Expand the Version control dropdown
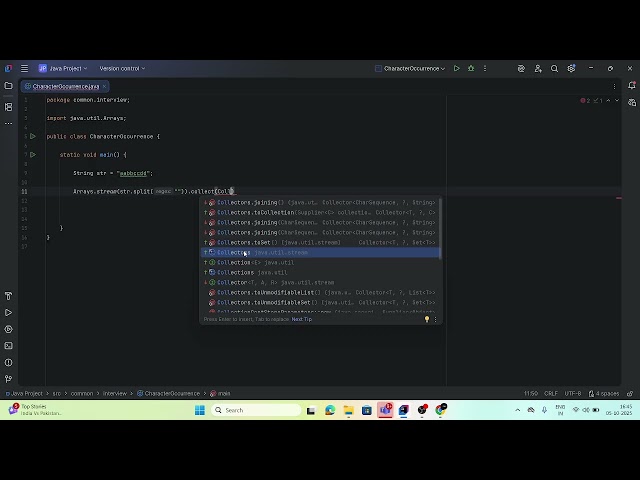This screenshot has height=480, width=640. (x=122, y=69)
